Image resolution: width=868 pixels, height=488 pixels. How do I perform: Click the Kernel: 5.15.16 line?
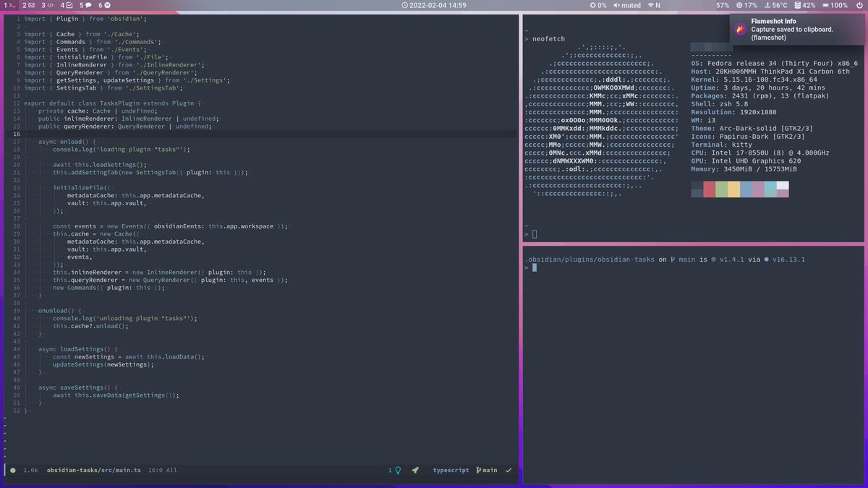754,80
